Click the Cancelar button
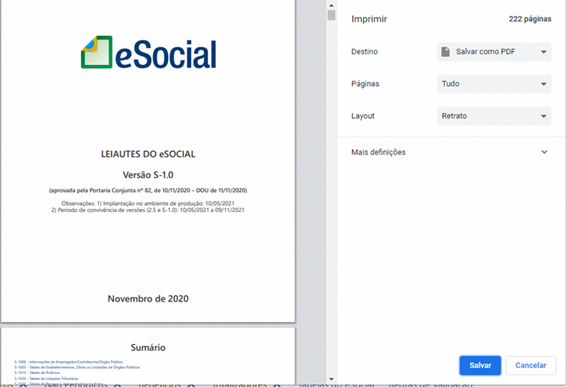 coord(530,365)
